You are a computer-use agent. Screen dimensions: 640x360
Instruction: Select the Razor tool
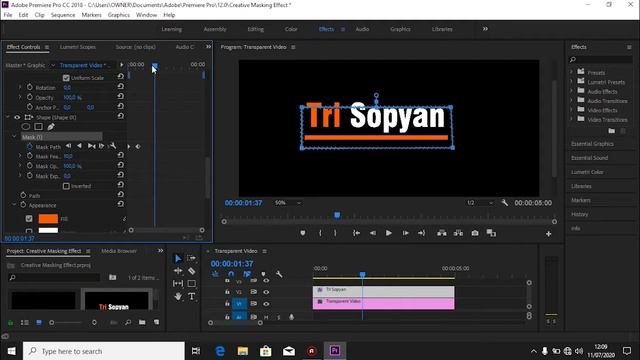coord(191,271)
